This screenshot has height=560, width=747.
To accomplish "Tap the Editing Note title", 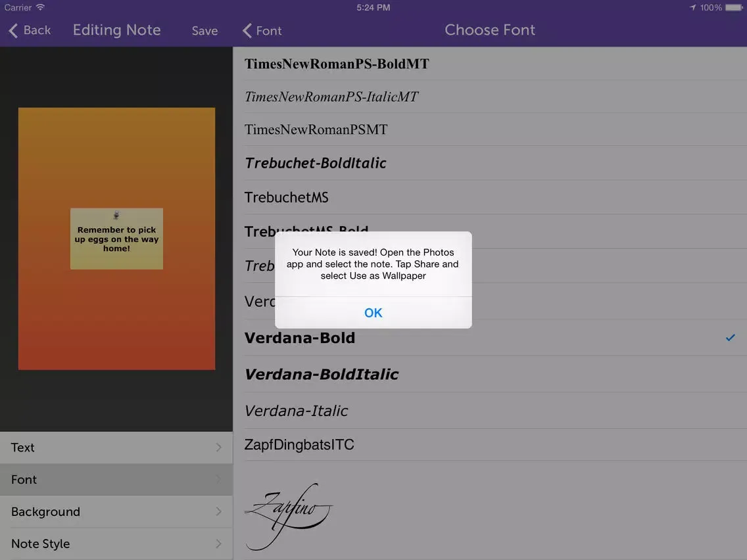I will tap(117, 30).
